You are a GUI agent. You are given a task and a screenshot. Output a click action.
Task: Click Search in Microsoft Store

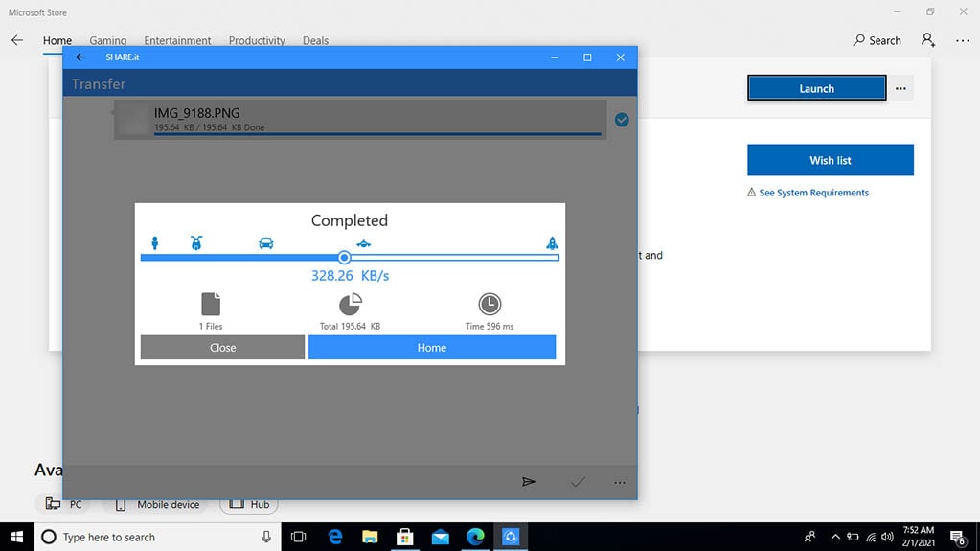pyautogui.click(x=877, y=40)
